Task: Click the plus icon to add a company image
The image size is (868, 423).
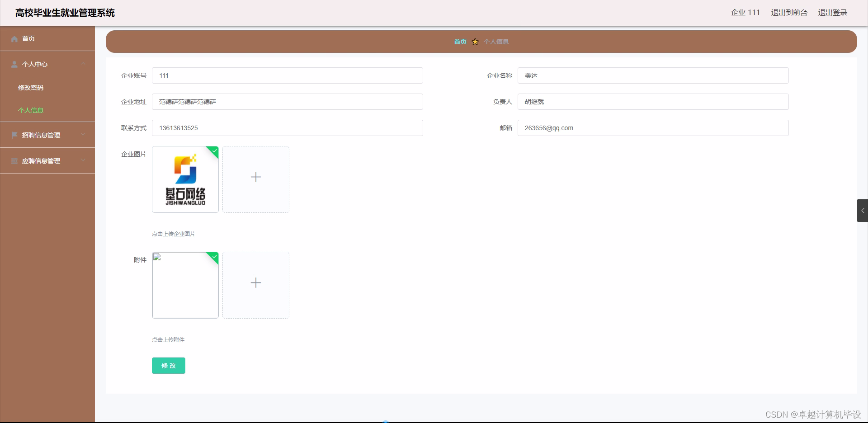Action: 255,177
